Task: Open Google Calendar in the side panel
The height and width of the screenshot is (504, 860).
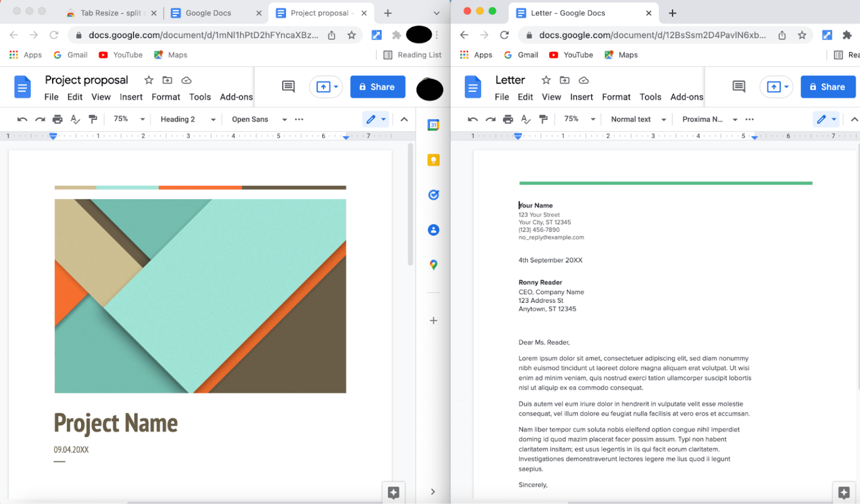Action: point(433,125)
